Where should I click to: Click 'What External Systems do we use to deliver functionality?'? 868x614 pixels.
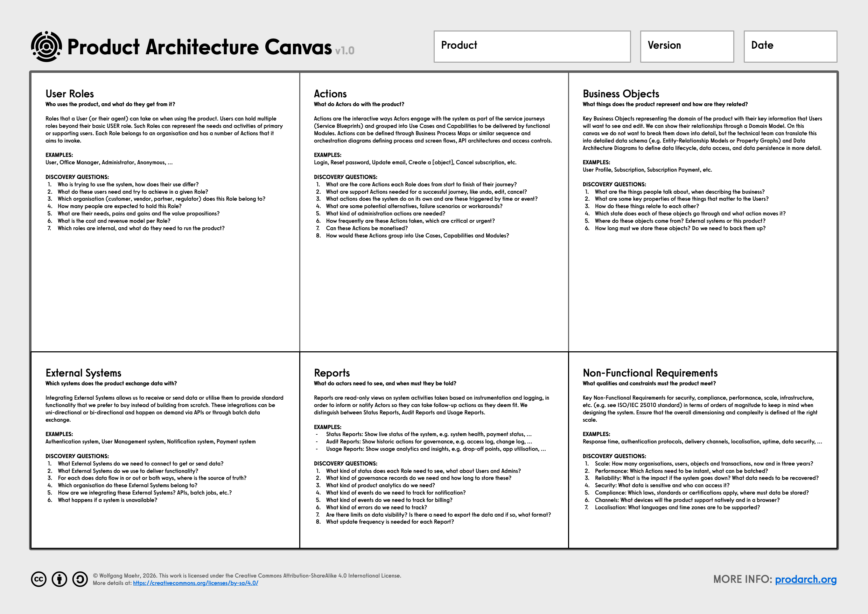128,471
